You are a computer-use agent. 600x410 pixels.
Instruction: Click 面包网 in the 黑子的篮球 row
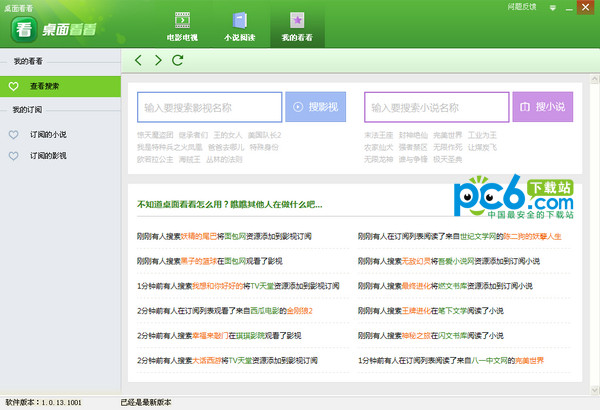point(235,261)
